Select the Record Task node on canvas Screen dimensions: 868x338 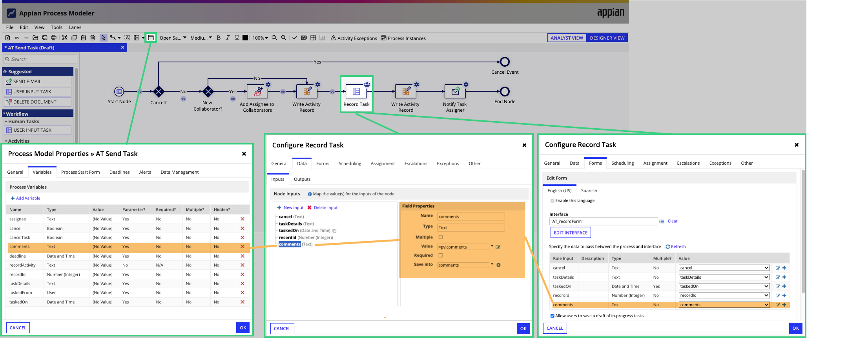[356, 92]
